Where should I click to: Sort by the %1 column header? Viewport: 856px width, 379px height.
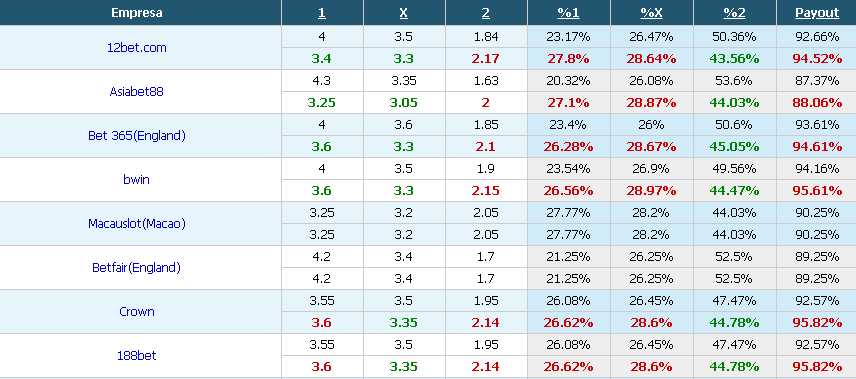[568, 13]
